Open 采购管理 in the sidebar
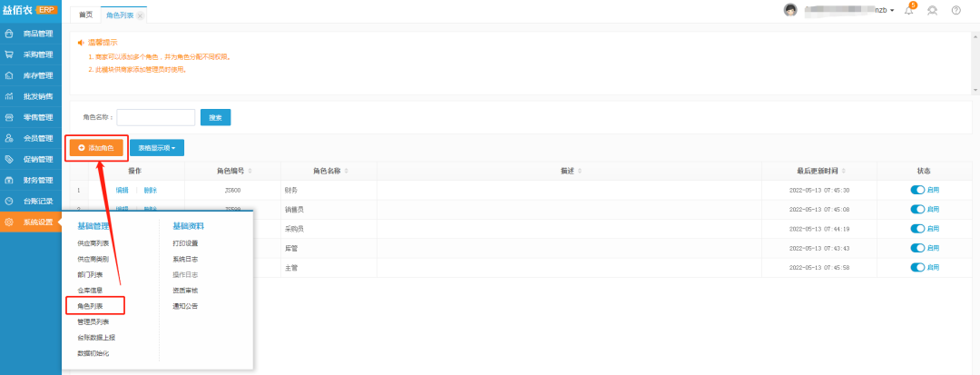The image size is (980, 375). pyautogui.click(x=37, y=54)
